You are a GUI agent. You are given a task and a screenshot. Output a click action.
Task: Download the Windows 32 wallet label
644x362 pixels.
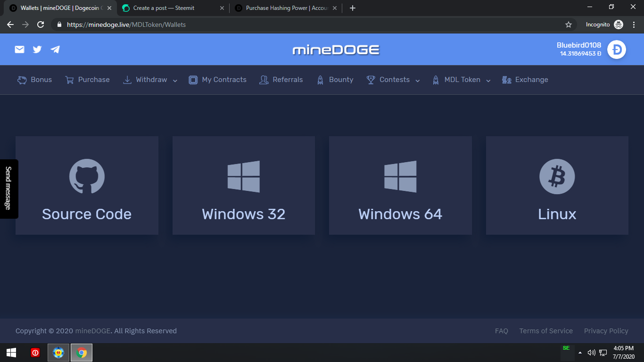[244, 214]
